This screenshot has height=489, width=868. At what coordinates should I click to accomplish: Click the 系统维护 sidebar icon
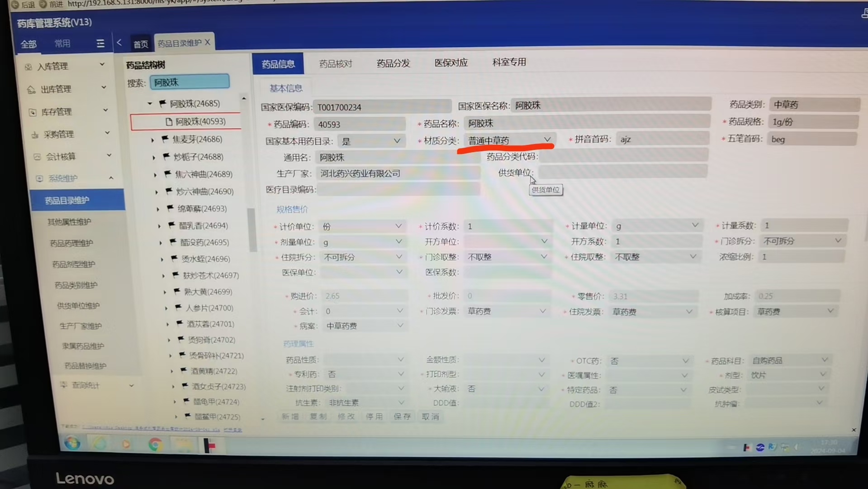[39, 179]
